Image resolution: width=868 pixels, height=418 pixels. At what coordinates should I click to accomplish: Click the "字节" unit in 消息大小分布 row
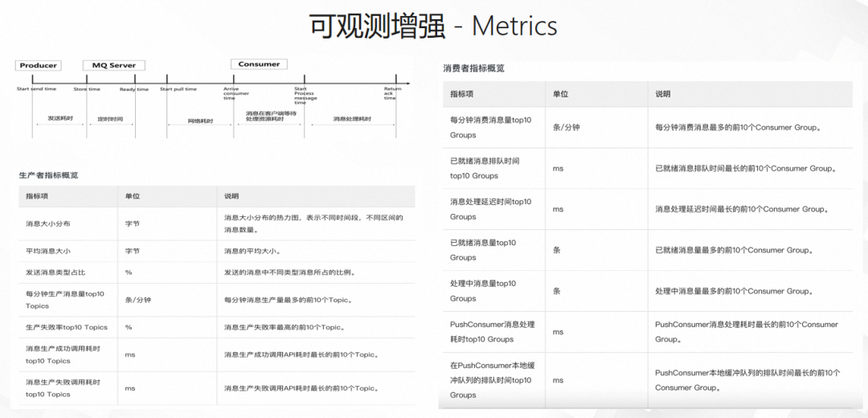coord(132,224)
